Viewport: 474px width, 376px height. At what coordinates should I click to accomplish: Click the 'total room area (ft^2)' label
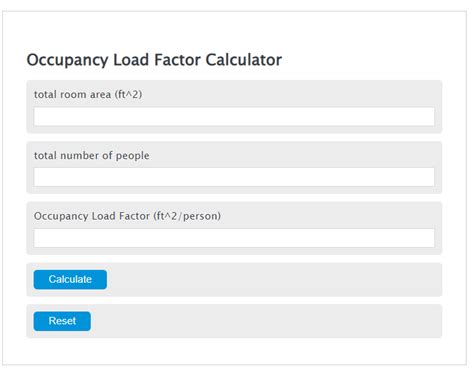88,94
